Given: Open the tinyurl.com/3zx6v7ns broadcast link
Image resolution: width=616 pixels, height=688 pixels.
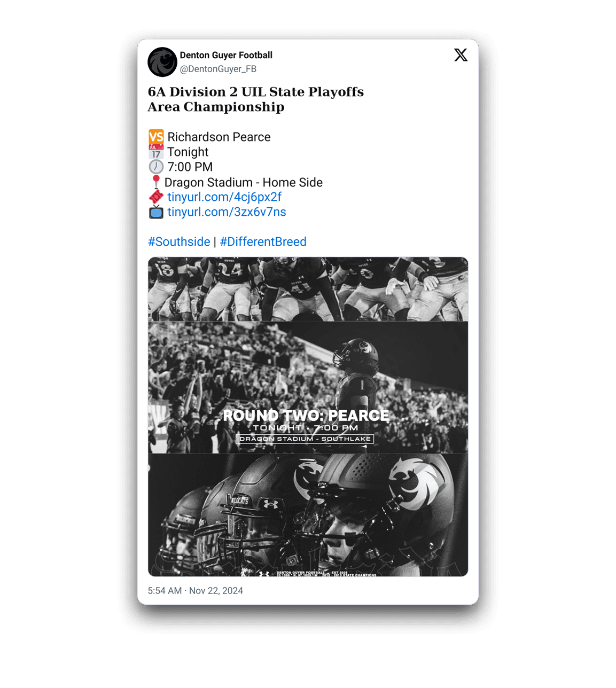Looking at the screenshot, I should (227, 212).
